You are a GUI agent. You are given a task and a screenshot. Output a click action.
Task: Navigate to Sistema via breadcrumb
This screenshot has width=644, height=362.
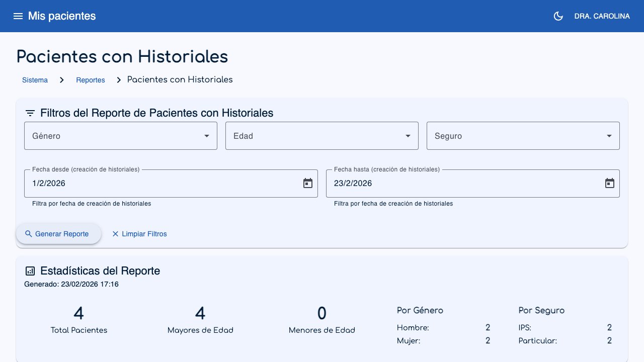coord(35,79)
